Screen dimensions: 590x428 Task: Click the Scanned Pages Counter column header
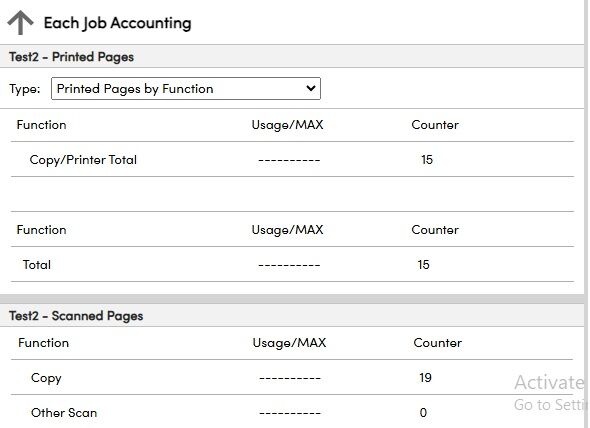437,343
